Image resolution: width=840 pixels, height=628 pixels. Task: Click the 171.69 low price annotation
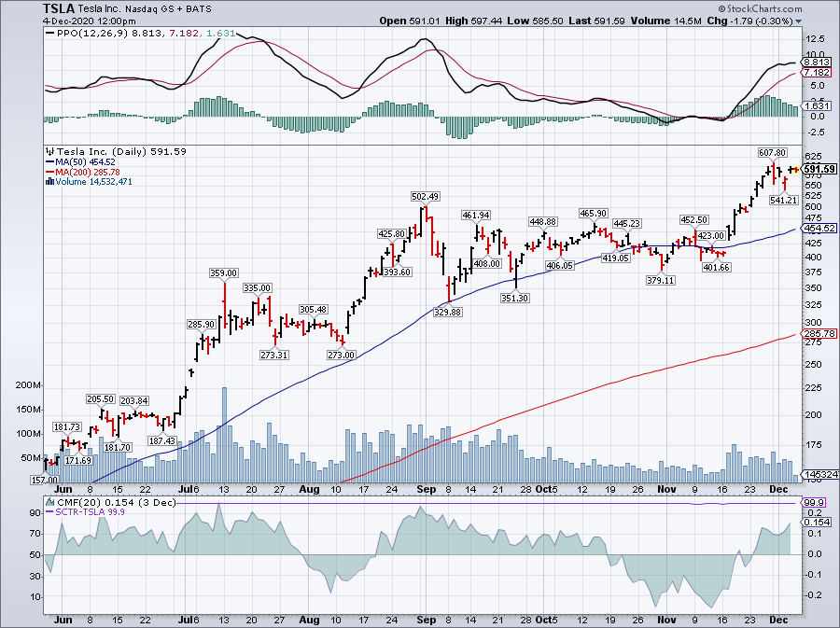[77, 460]
